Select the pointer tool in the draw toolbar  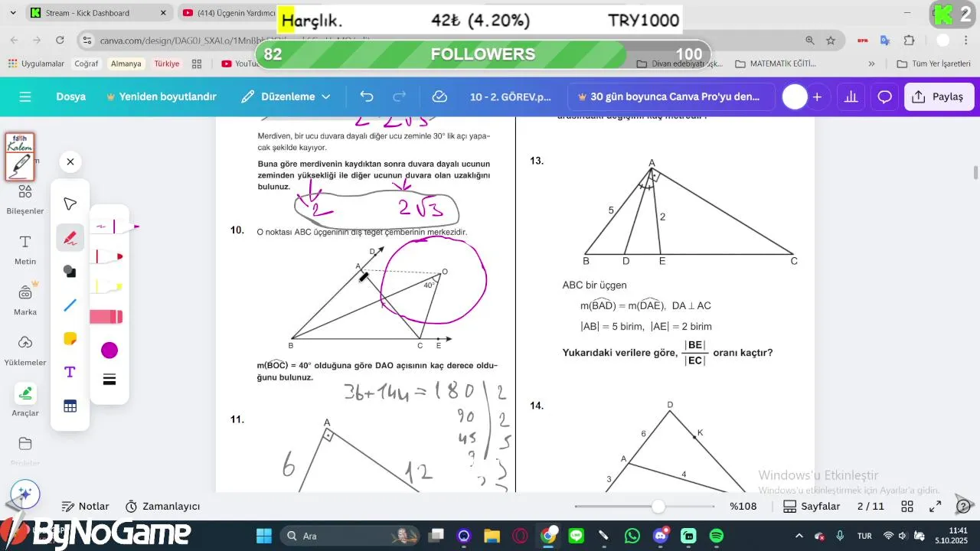coord(70,204)
